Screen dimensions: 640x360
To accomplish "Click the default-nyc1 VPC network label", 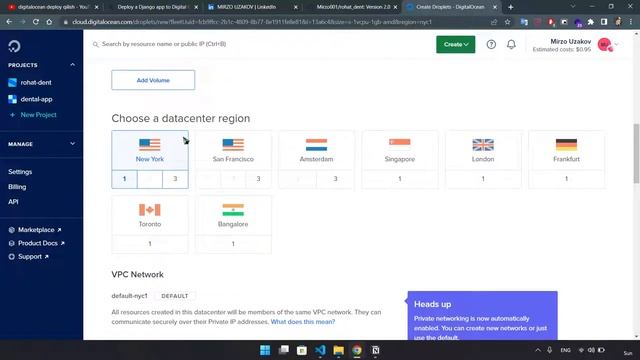I will 129,296.
